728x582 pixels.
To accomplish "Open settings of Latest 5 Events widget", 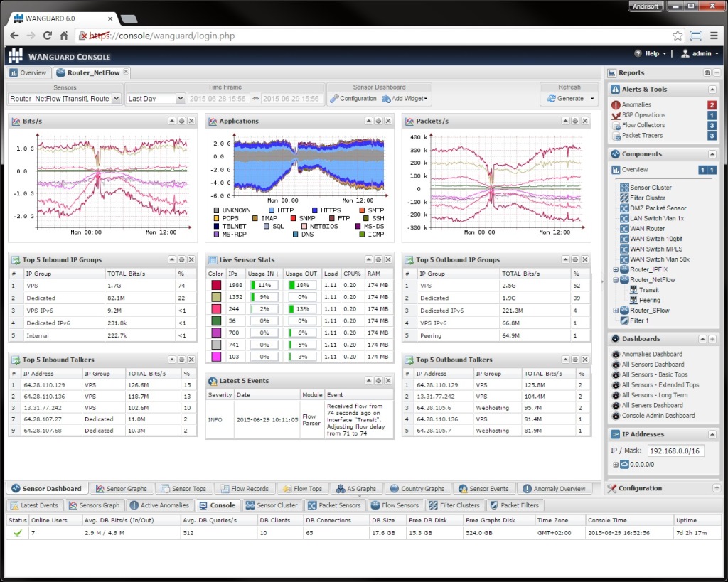I will coord(378,381).
